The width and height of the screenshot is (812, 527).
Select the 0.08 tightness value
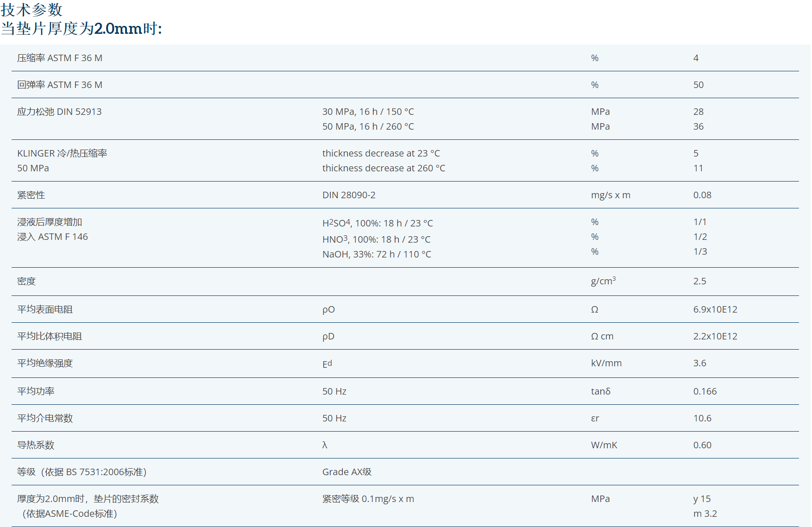(x=702, y=195)
